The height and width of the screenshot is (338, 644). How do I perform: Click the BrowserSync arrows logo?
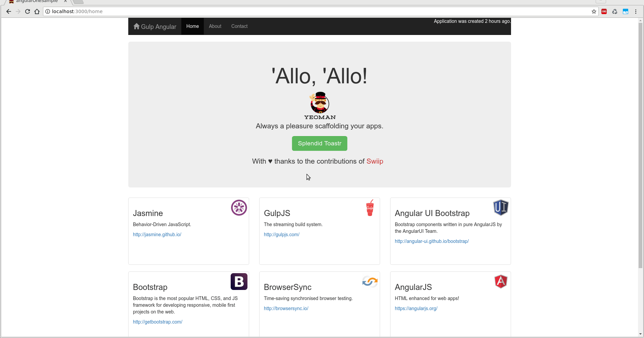(370, 282)
